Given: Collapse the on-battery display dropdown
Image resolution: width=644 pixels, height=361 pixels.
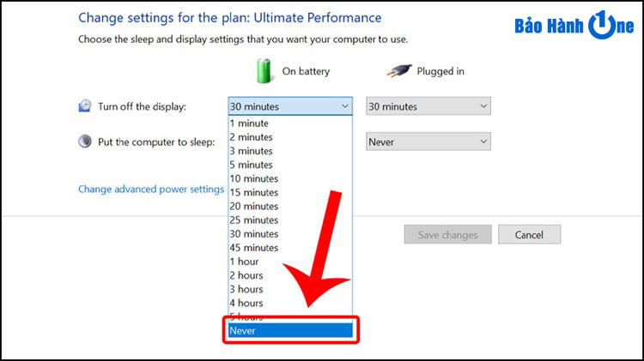Looking at the screenshot, I should 291,106.
